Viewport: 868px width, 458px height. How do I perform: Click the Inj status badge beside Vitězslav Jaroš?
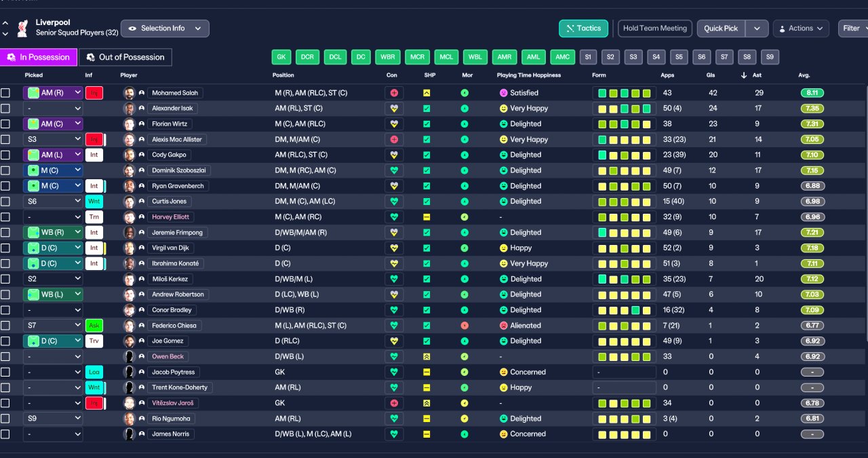94,403
